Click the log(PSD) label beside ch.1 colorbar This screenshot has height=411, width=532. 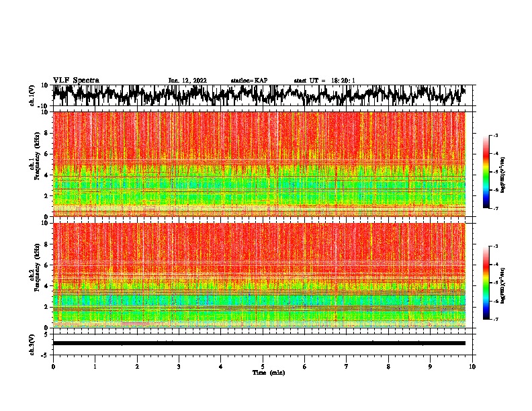[x=503, y=175]
